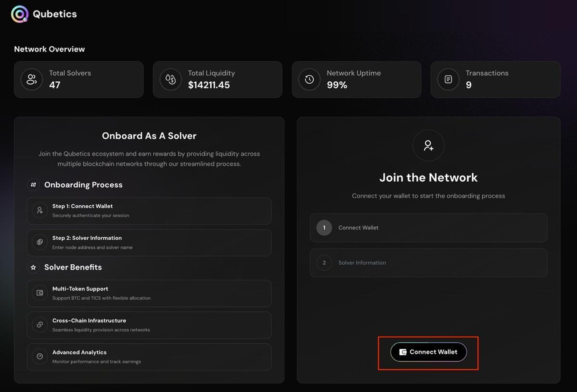Click the add-user icon above Join the Network
577x392 pixels.
point(428,146)
